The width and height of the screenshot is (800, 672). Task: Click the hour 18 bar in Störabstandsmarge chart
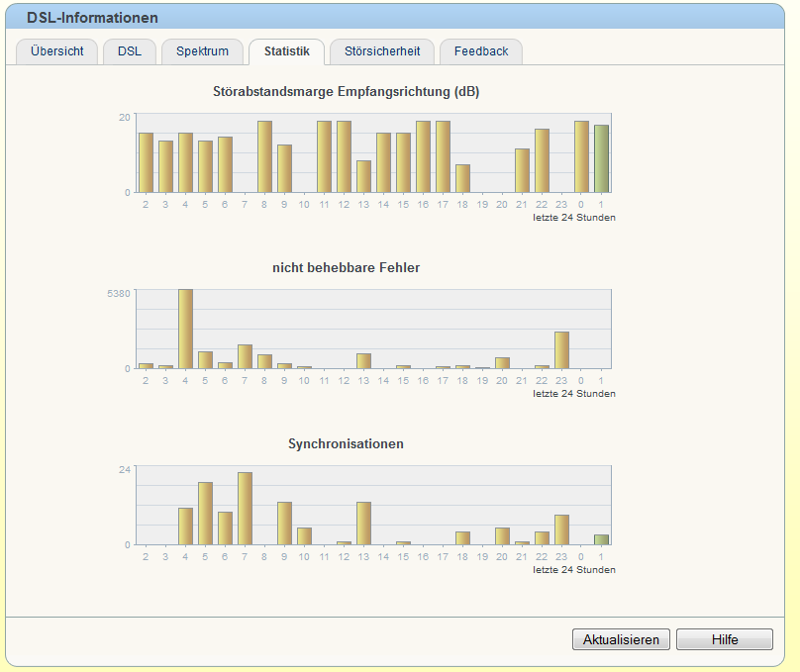[462, 178]
